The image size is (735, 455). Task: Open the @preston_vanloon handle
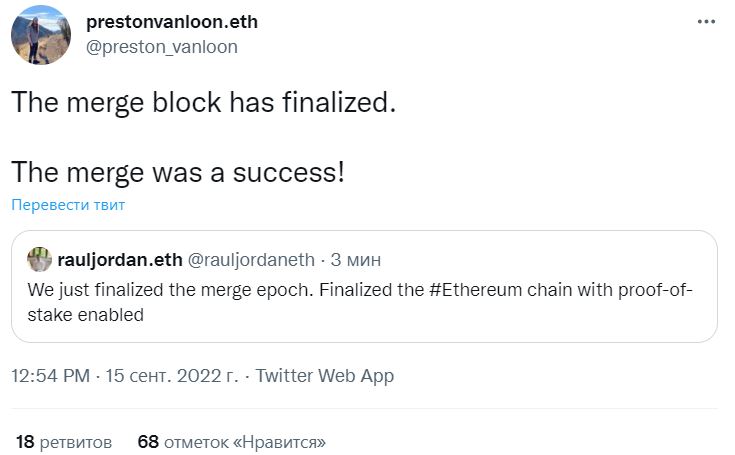pos(162,47)
